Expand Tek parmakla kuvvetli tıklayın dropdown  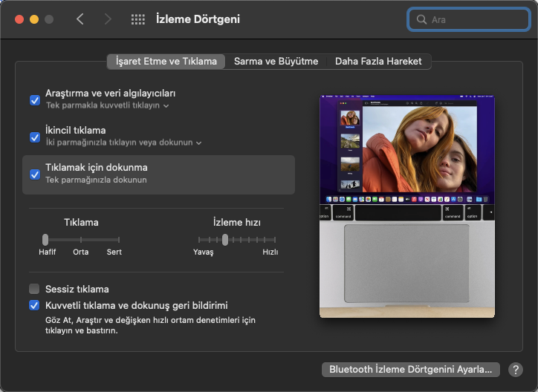point(166,106)
